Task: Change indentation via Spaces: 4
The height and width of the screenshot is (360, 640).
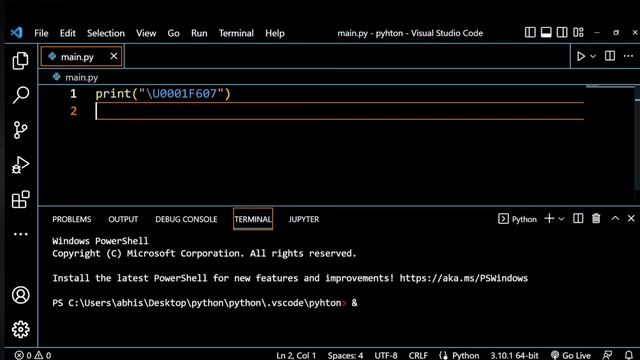Action: (x=345, y=355)
